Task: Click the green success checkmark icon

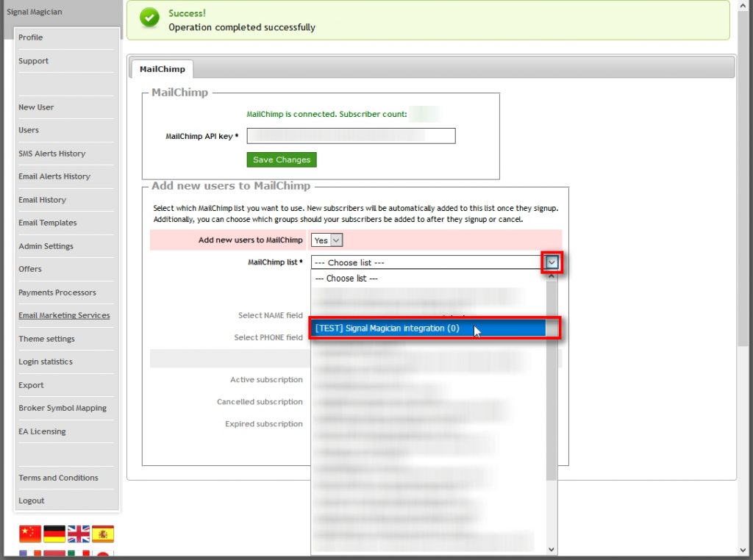Action: point(150,19)
